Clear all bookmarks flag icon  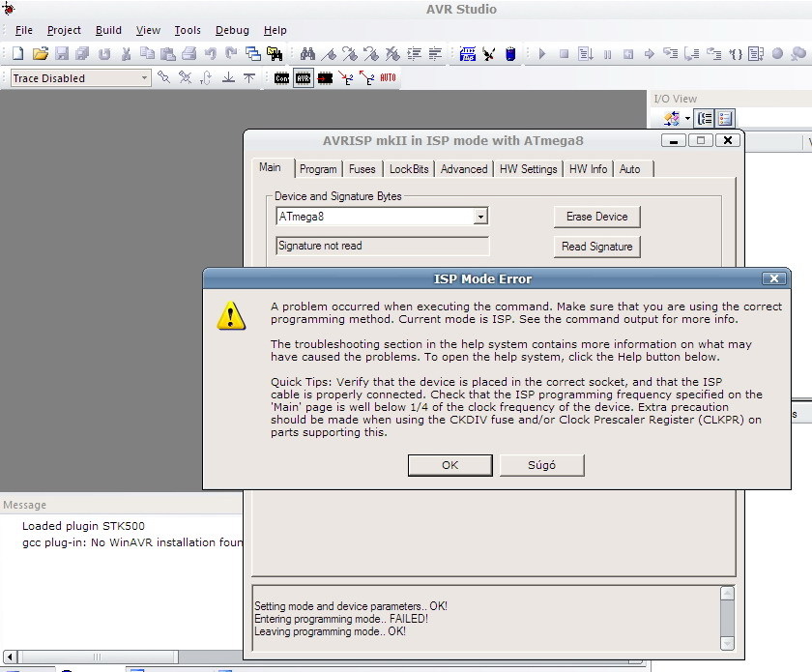coord(392,53)
